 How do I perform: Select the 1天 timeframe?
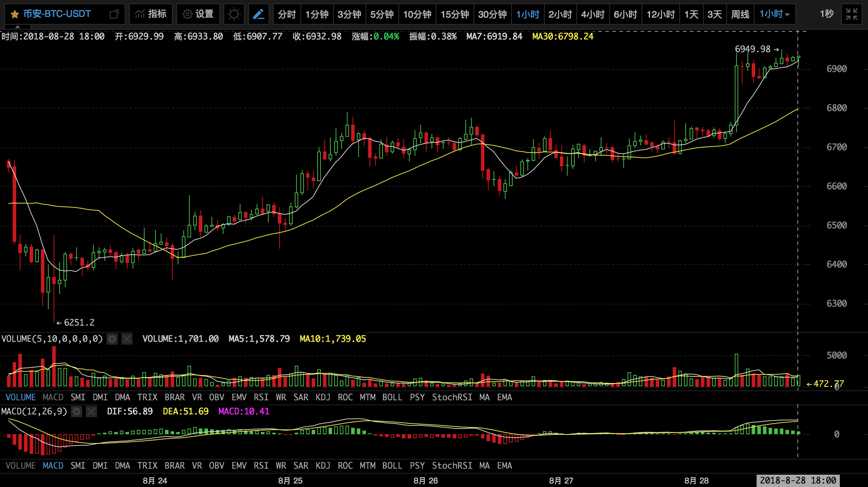[x=691, y=14]
